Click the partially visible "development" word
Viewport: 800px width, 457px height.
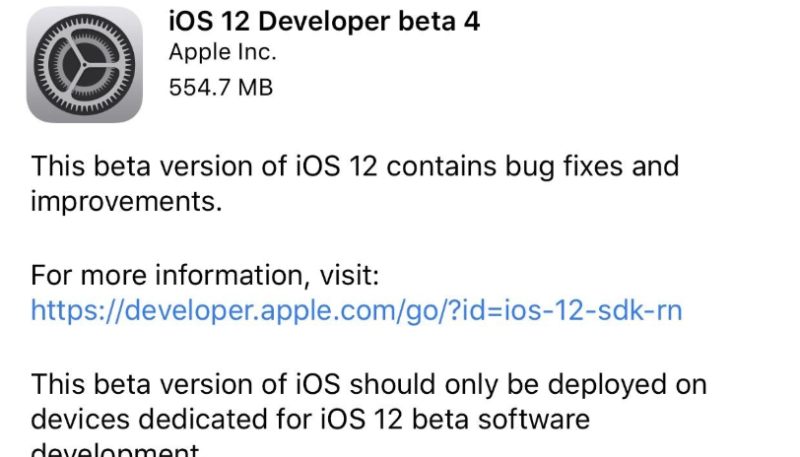[110, 448]
